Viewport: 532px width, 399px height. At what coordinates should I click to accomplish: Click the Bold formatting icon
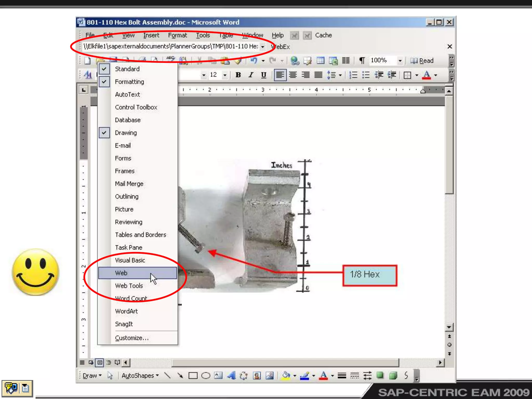(x=238, y=75)
